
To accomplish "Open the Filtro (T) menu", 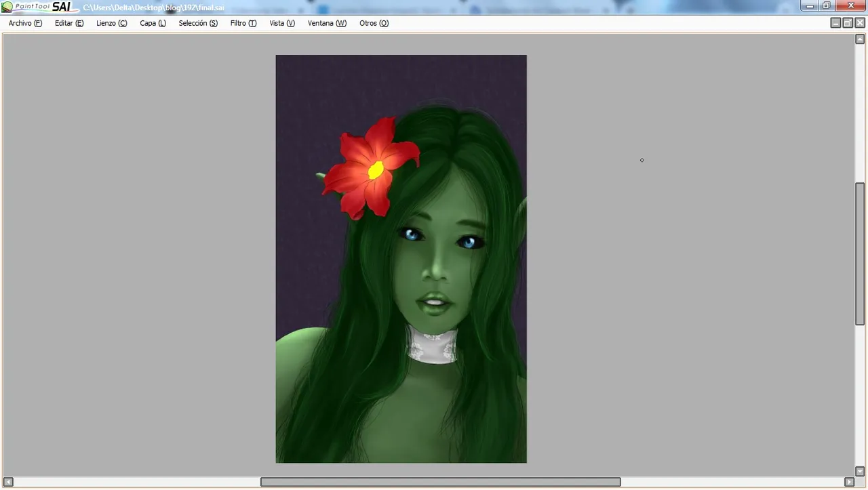I will coord(243,23).
